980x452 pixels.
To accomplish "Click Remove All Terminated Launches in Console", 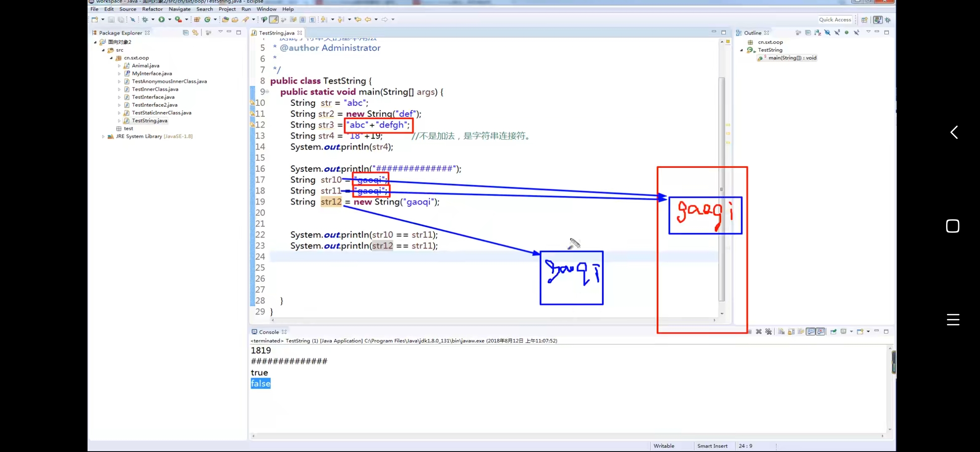I will coord(768,331).
